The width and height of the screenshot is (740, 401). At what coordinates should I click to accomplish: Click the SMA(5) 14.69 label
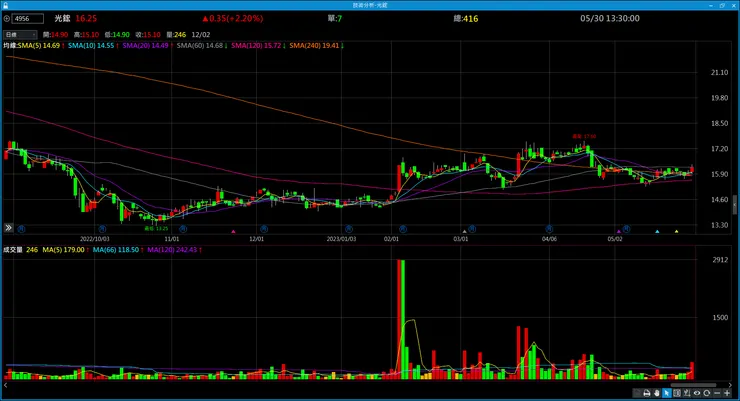coord(39,46)
